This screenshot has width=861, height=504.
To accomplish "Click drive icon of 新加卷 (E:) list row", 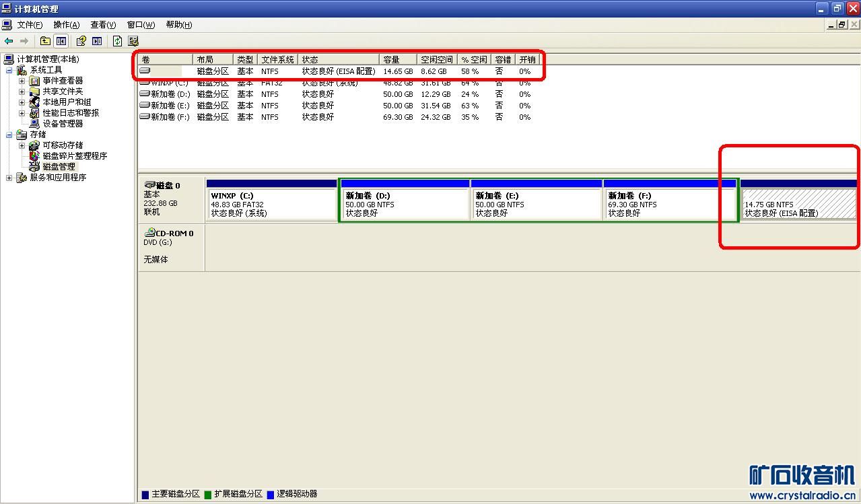I will pyautogui.click(x=145, y=105).
